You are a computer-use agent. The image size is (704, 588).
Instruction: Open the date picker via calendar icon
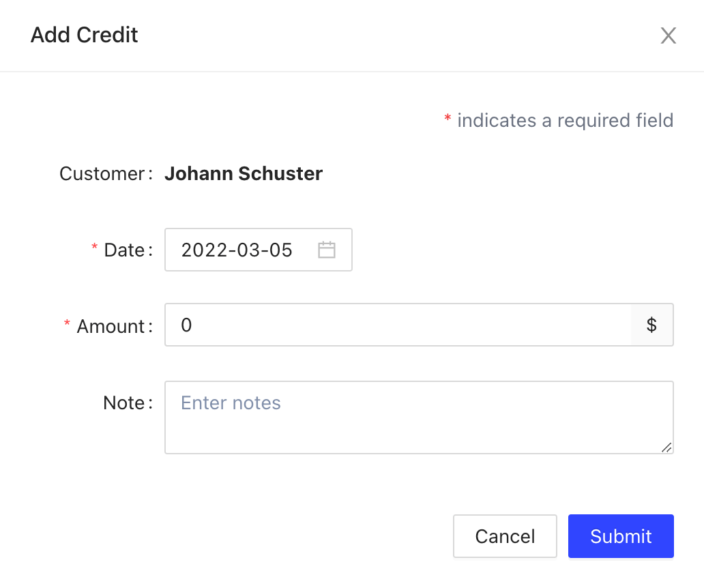tap(327, 250)
